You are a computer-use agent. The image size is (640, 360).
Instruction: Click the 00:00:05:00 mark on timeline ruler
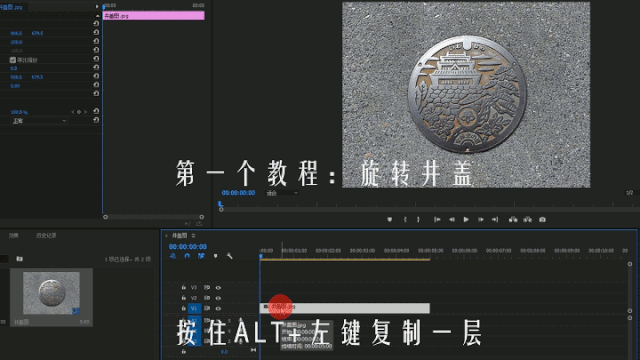pos(430,251)
